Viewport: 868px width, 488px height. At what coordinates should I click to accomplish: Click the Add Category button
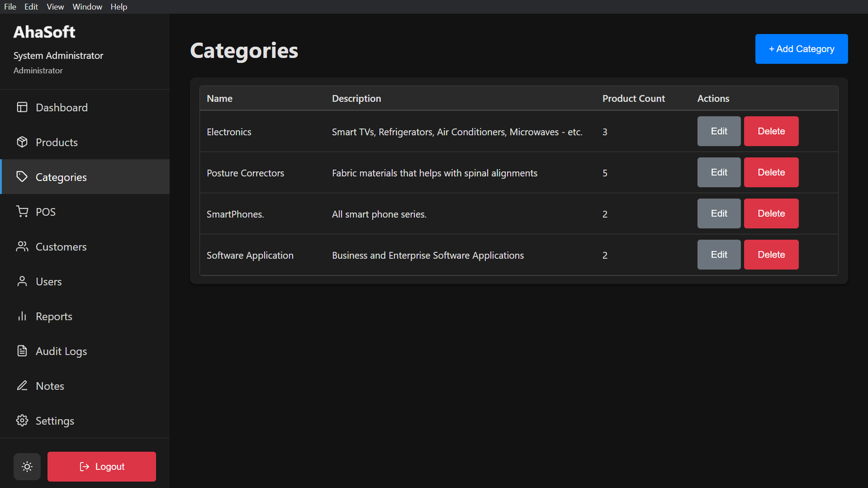click(801, 49)
